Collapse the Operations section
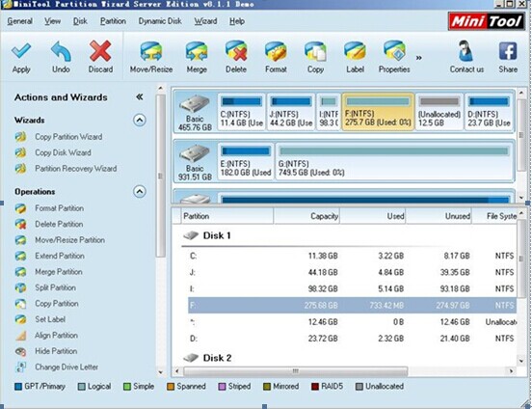Screen dimensions: 532x409 tap(140, 192)
